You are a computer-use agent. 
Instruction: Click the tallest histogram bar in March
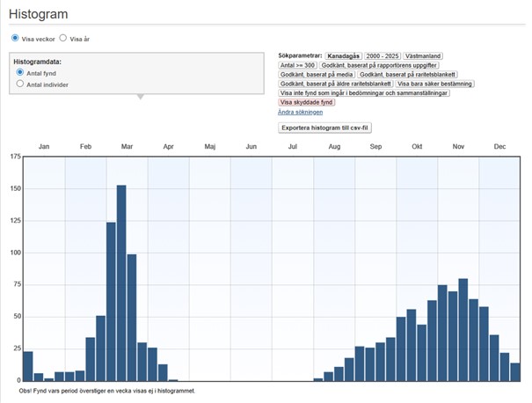click(x=121, y=283)
